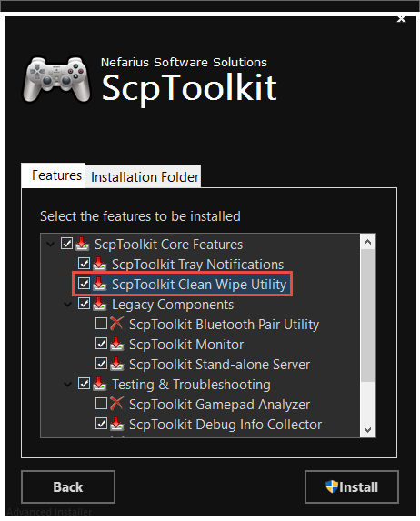Click the gamepad controller logo
Viewport: 420px width, 521px height.
pyautogui.click(x=56, y=79)
